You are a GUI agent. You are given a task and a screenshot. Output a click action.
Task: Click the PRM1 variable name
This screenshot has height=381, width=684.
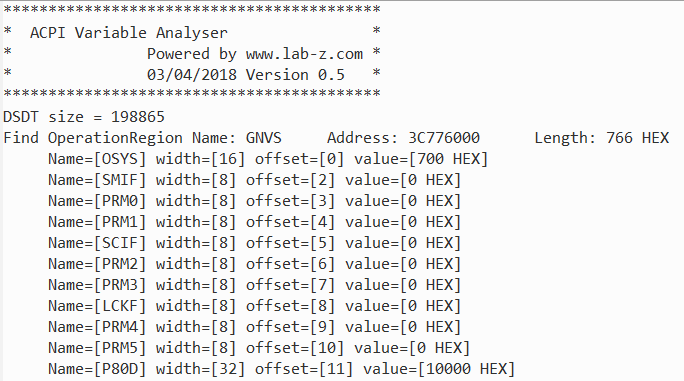tap(119, 222)
